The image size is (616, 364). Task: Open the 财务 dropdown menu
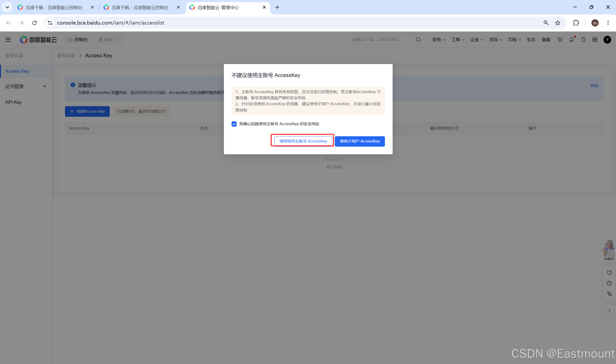pos(439,39)
